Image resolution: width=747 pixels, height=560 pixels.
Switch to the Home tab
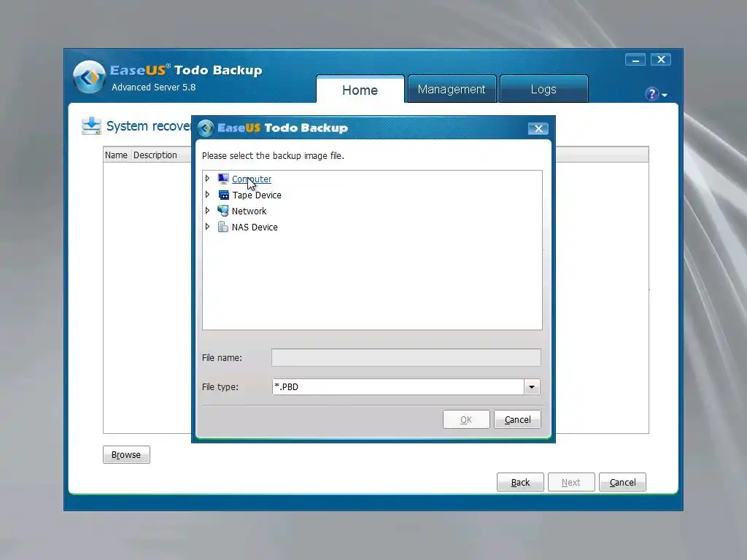click(360, 90)
